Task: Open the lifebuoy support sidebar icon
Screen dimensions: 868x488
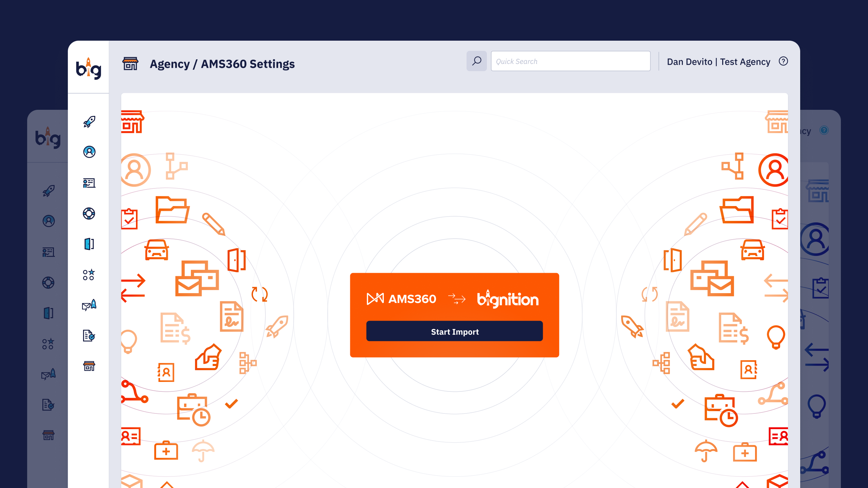Action: click(x=89, y=213)
